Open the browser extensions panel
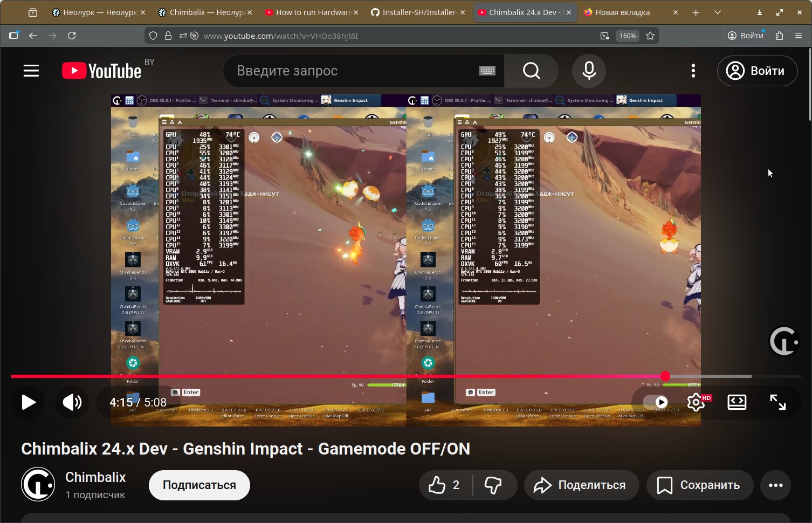Screen dimensions: 812x523 pos(779,36)
